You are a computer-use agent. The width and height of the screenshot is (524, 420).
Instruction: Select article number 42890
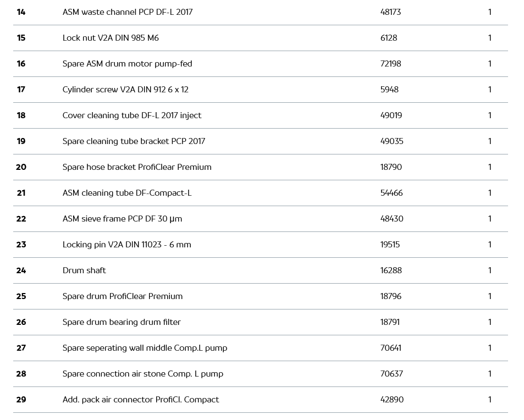point(391,400)
